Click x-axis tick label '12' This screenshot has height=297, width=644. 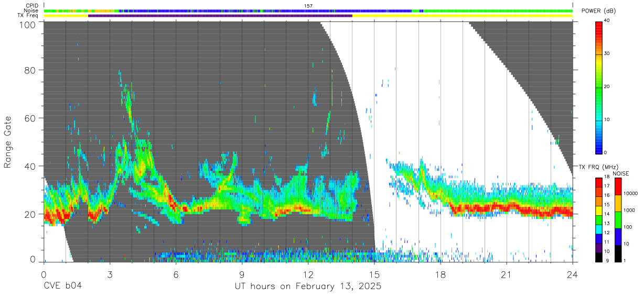point(308,274)
